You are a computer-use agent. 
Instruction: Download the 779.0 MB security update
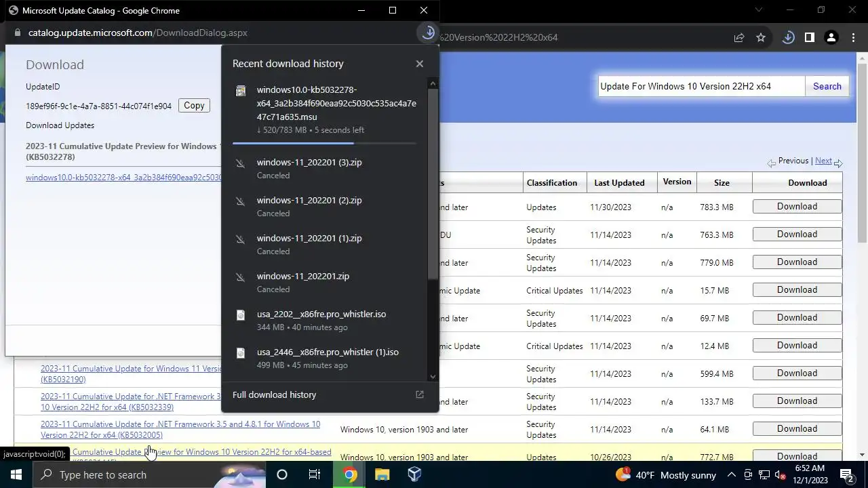[797, 262]
